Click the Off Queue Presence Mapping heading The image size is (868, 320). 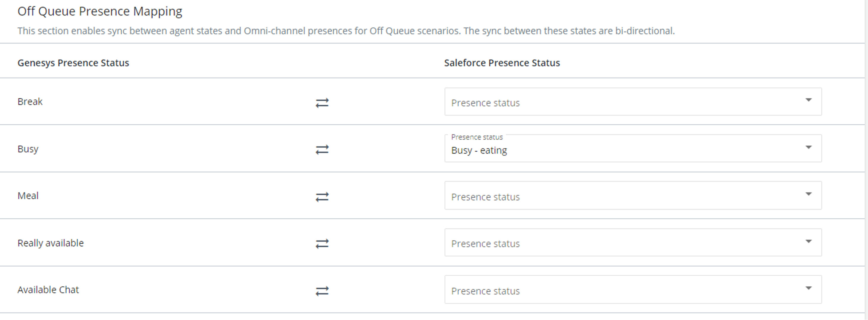click(x=100, y=12)
